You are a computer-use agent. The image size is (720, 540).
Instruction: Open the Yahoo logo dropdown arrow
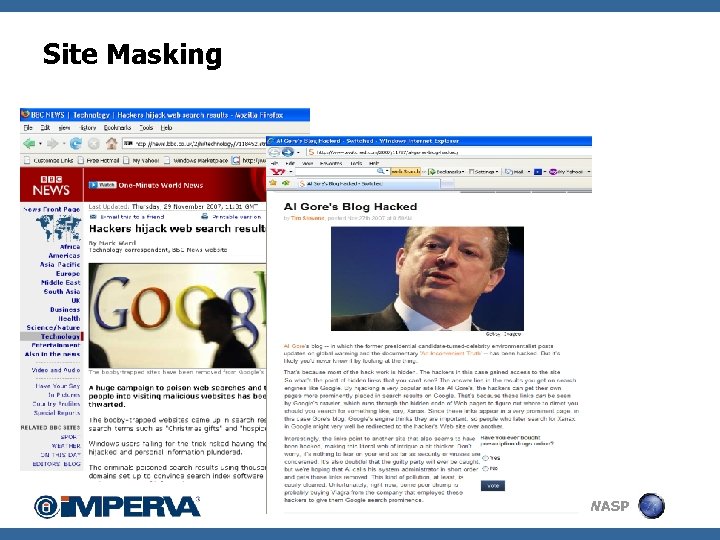pyautogui.click(x=291, y=172)
